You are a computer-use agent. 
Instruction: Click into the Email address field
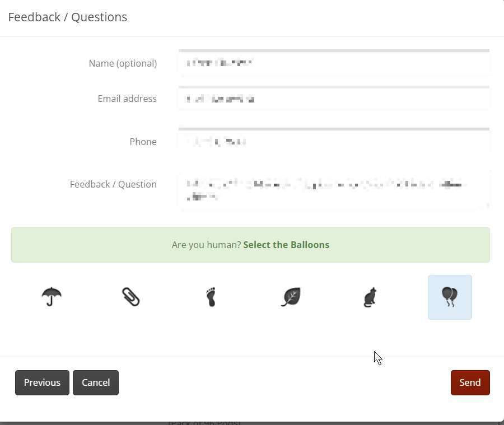(x=334, y=99)
